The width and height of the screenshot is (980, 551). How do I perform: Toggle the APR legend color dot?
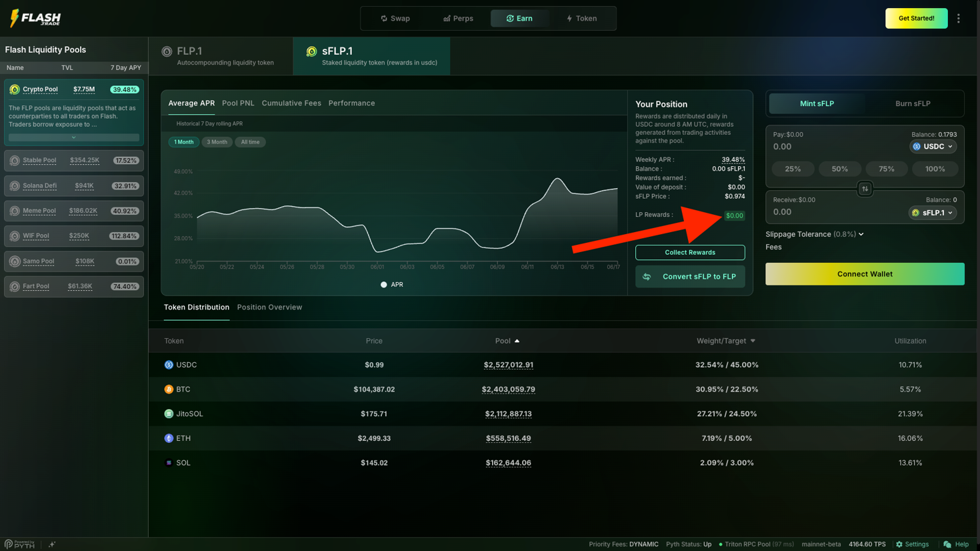pyautogui.click(x=383, y=285)
